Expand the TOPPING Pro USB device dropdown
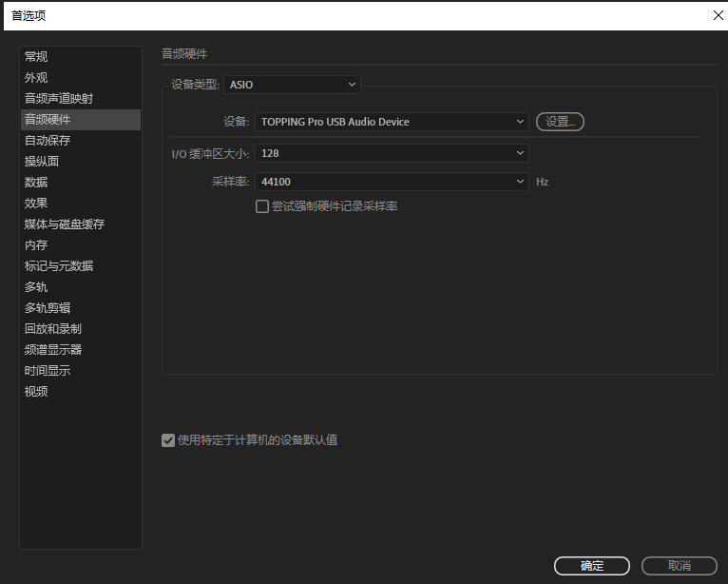The image size is (728, 584). (x=391, y=122)
